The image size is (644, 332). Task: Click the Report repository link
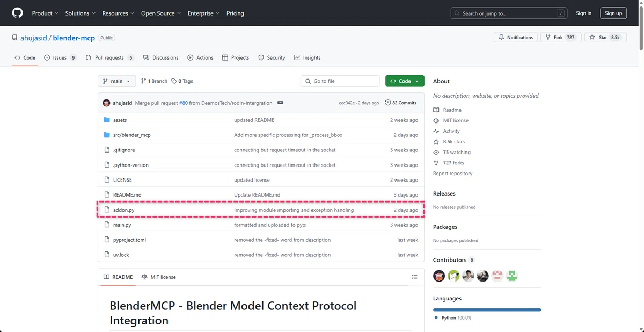click(x=453, y=174)
